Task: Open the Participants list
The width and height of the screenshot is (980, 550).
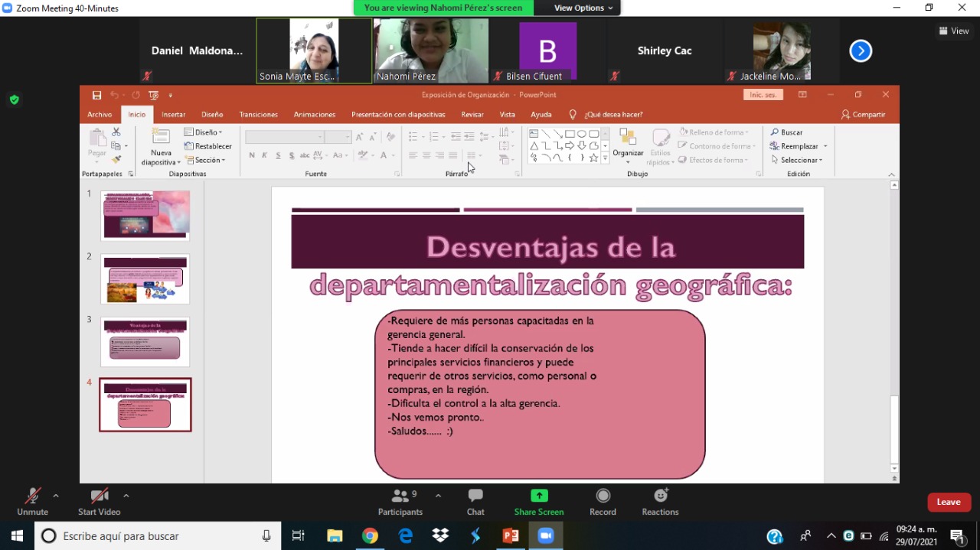Action: (400, 501)
